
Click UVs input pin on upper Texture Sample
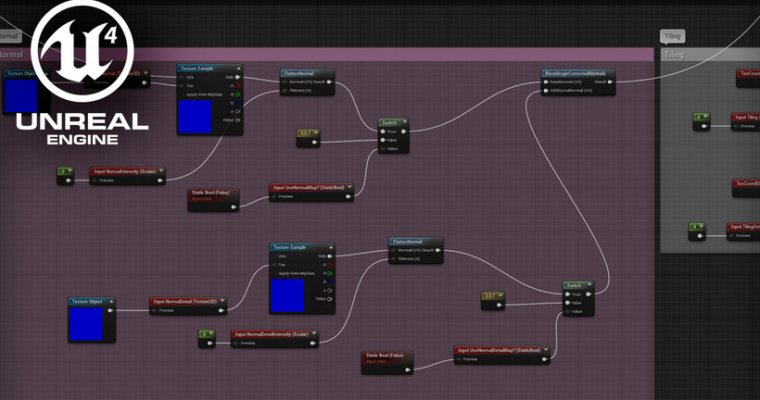click(x=182, y=77)
